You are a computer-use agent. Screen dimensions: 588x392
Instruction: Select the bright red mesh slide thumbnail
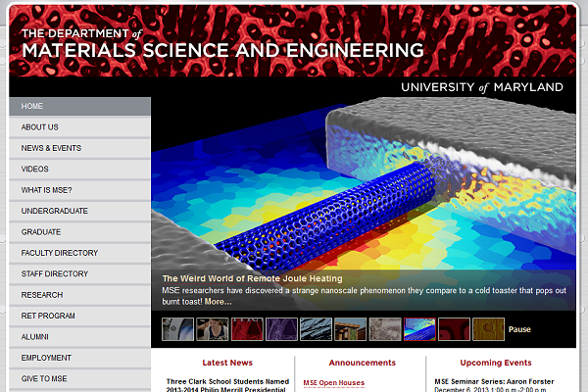[x=247, y=329]
